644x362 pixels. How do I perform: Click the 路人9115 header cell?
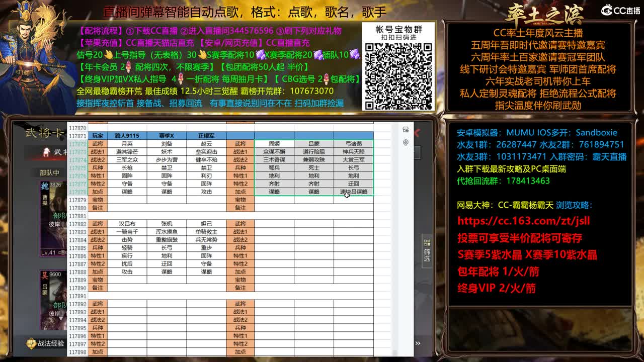[x=127, y=136]
